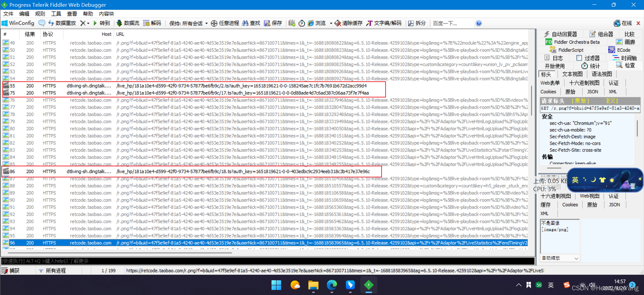Select response 缓存 (Caching) tab

(x=546, y=205)
